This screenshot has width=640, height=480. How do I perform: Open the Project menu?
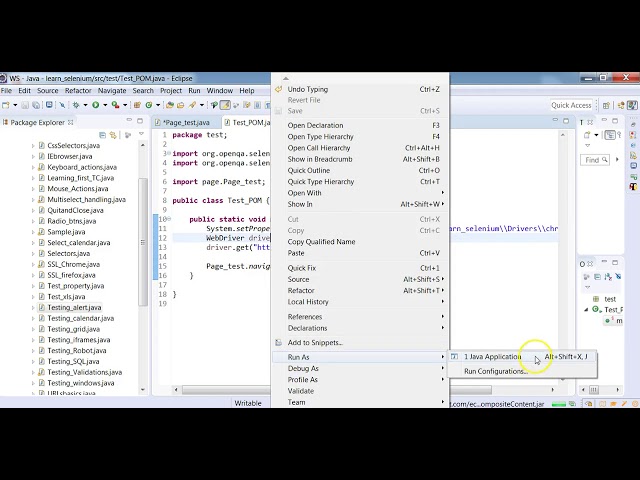point(171,91)
